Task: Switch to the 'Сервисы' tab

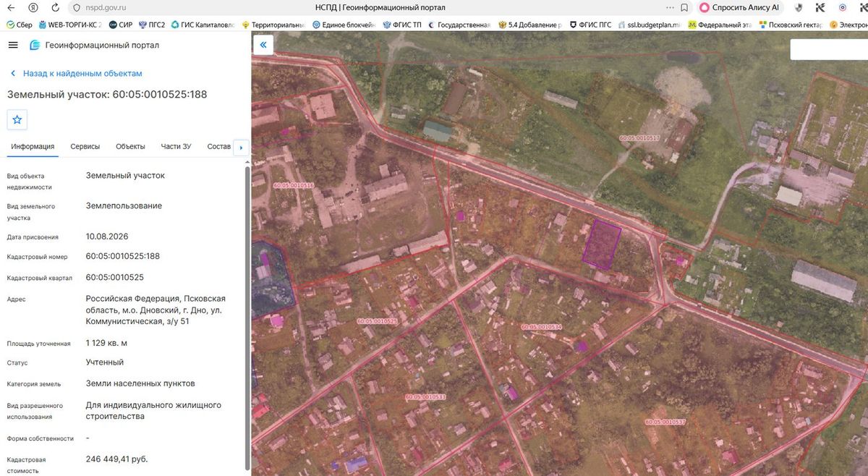Action: click(85, 147)
